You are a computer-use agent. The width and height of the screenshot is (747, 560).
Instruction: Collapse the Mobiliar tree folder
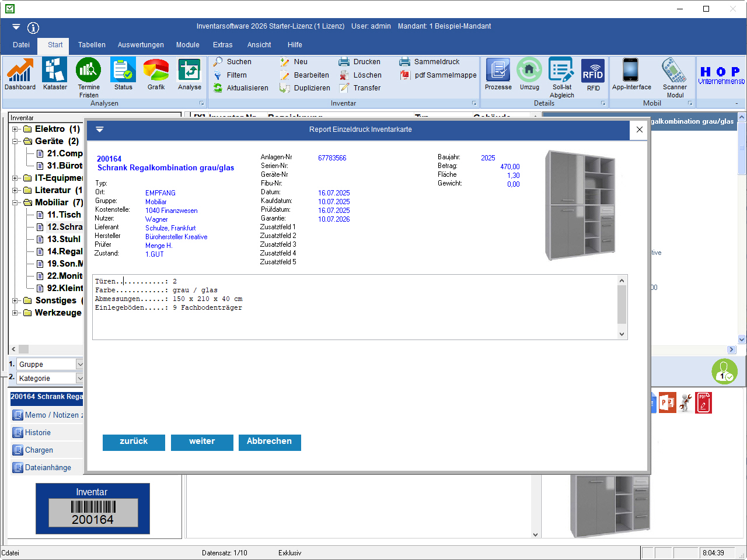pyautogui.click(x=15, y=202)
